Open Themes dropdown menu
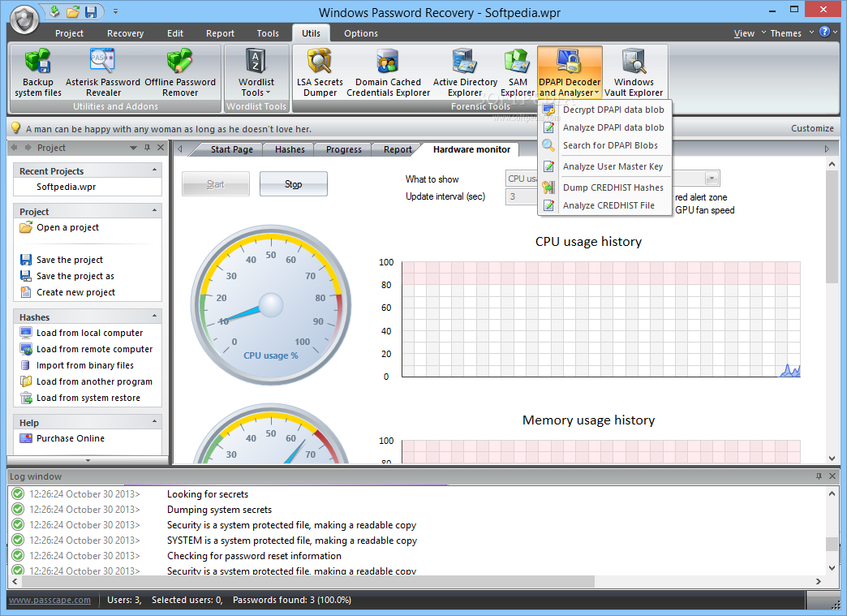This screenshot has width=847, height=616. (791, 33)
